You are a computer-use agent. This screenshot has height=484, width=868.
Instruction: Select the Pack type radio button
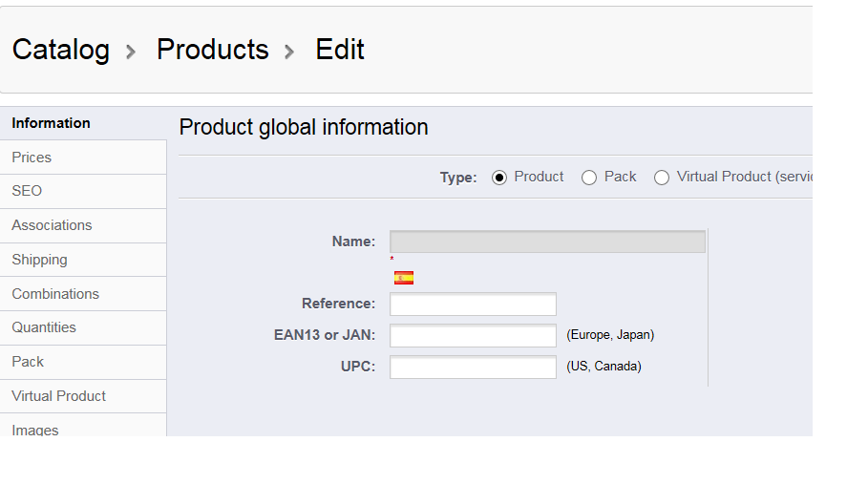point(589,178)
